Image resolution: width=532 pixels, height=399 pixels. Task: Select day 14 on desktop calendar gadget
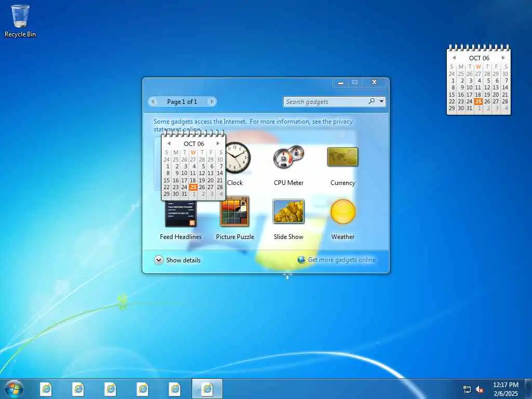[505, 87]
